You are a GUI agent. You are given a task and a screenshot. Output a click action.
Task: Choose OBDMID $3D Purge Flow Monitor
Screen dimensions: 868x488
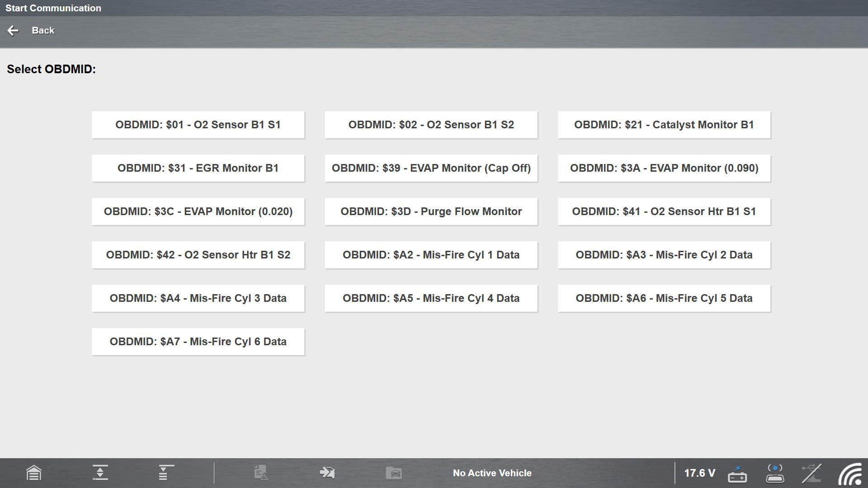pyautogui.click(x=431, y=211)
